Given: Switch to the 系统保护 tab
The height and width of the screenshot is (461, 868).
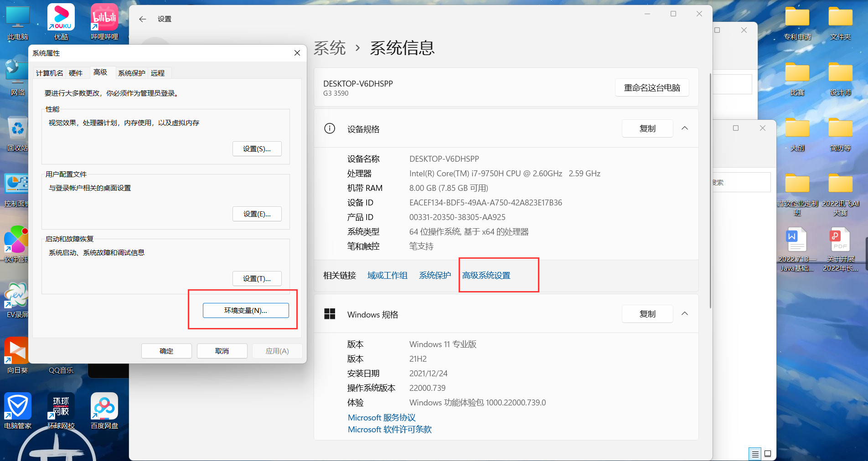Looking at the screenshot, I should (132, 73).
